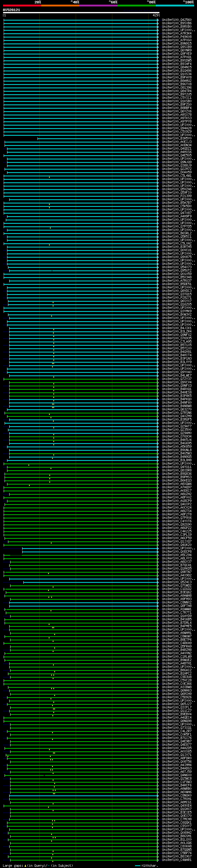Select the UniRef100_B1Q486 label
The width and height of the screenshot is (197, 868).
coord(177,71)
